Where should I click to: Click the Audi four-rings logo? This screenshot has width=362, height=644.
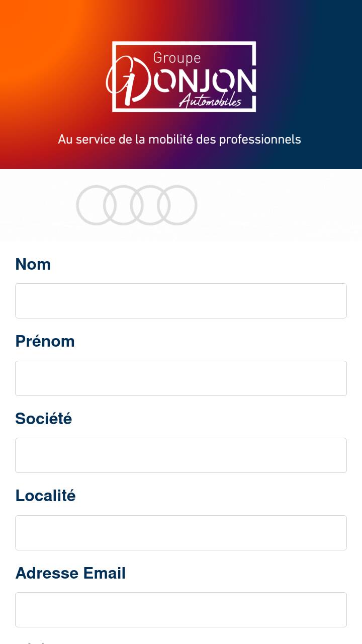pos(137,205)
